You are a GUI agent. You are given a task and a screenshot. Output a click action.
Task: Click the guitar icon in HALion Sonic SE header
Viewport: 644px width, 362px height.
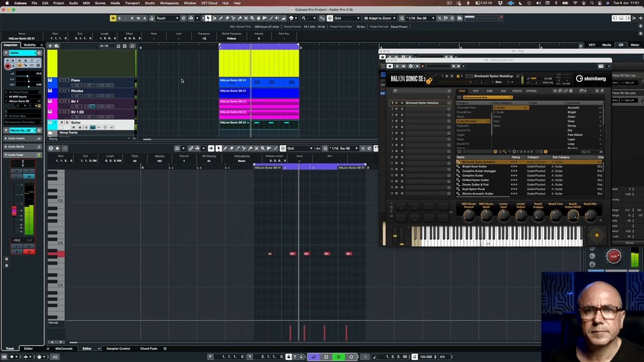click(431, 79)
